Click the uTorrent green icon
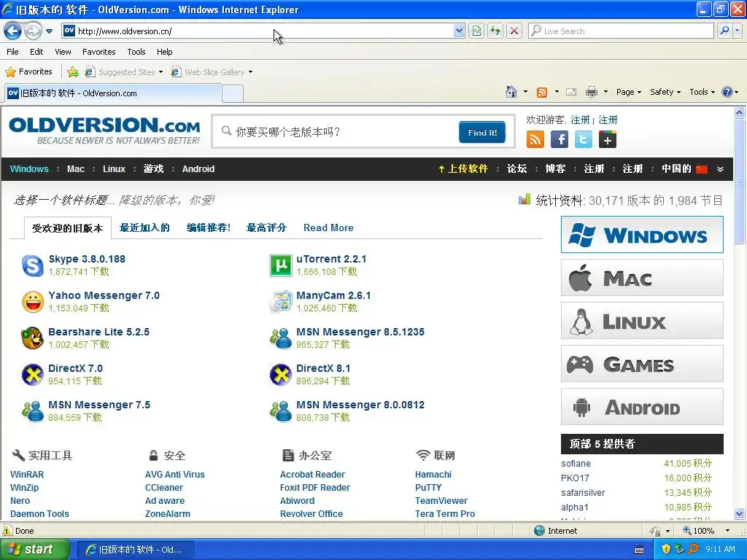This screenshot has width=747, height=560. 281,265
